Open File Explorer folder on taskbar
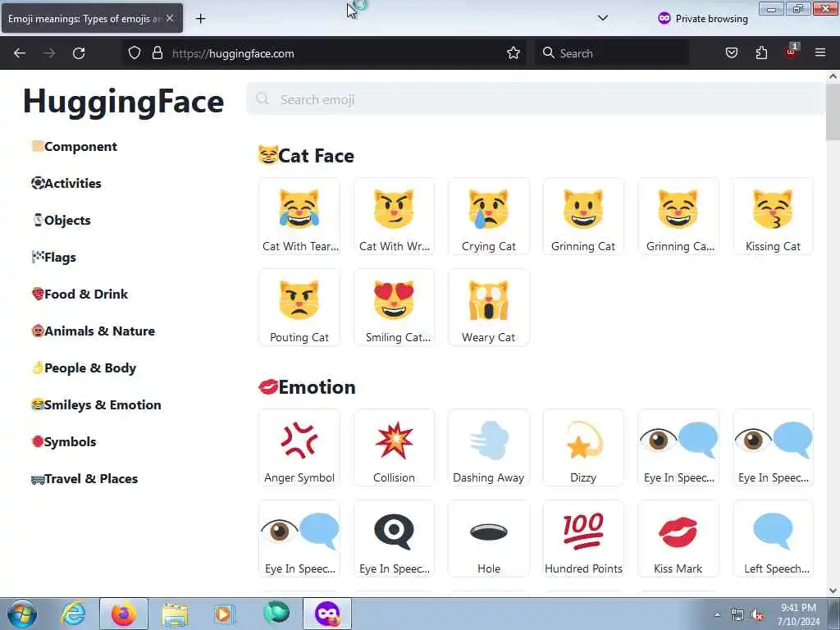This screenshot has height=630, width=840. [x=175, y=614]
